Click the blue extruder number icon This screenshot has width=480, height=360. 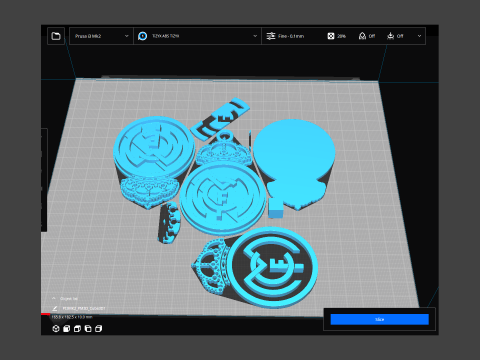pos(143,36)
